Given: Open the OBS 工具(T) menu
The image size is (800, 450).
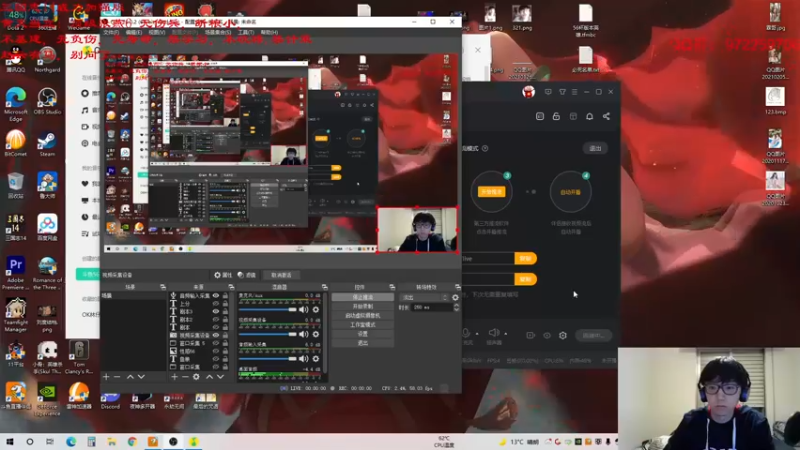Looking at the screenshot, I should point(245,32).
